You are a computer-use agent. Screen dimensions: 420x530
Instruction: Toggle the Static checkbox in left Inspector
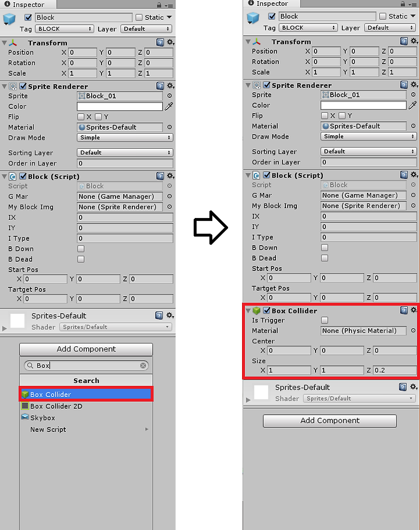point(139,17)
